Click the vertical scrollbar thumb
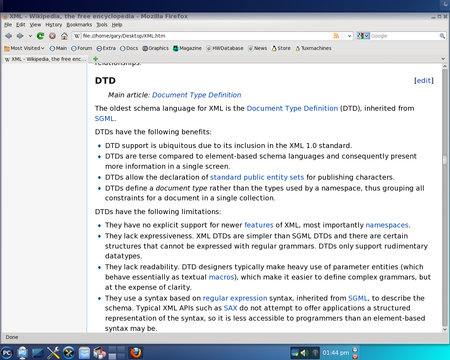The image size is (450, 360). [x=445, y=160]
